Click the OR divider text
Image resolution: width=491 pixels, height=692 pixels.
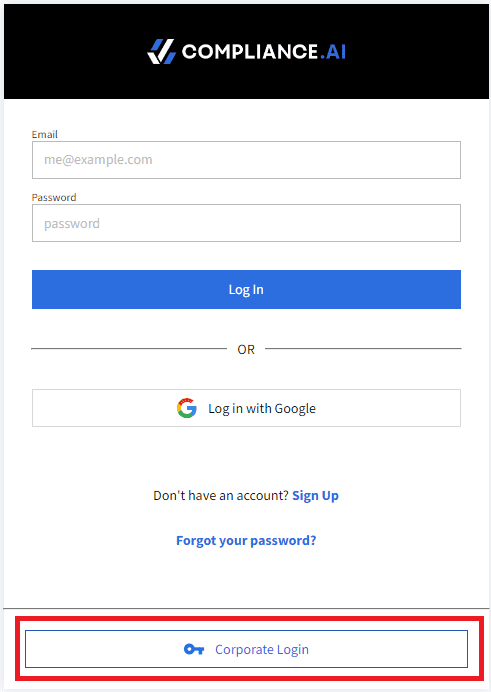[246, 350]
